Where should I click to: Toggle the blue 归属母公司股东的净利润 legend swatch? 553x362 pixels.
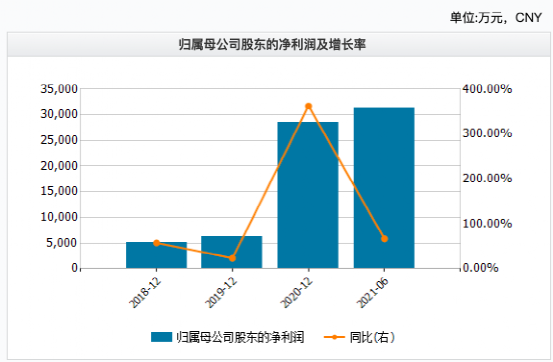click(161, 337)
